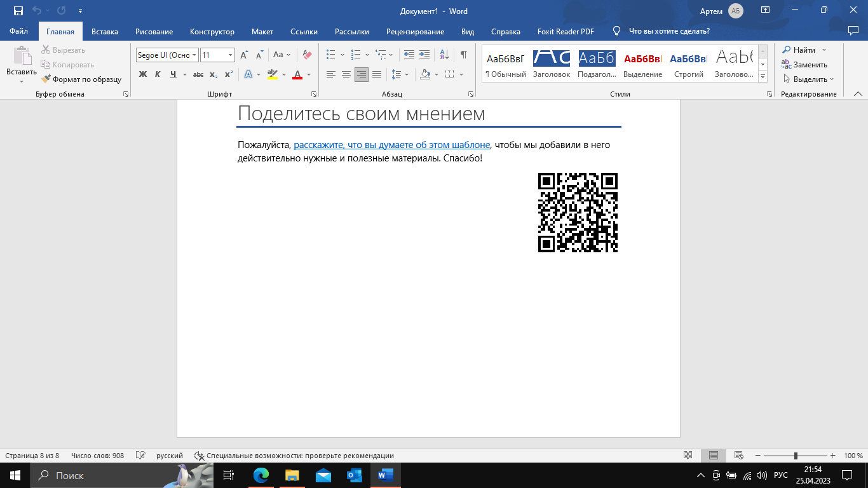Apply the Обычный style
868x488 pixels.
point(506,64)
